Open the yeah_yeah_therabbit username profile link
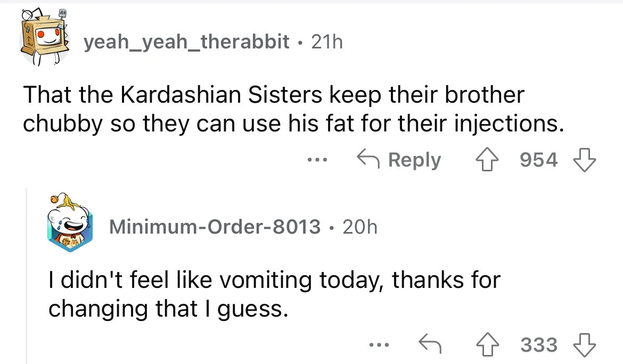 point(186,42)
